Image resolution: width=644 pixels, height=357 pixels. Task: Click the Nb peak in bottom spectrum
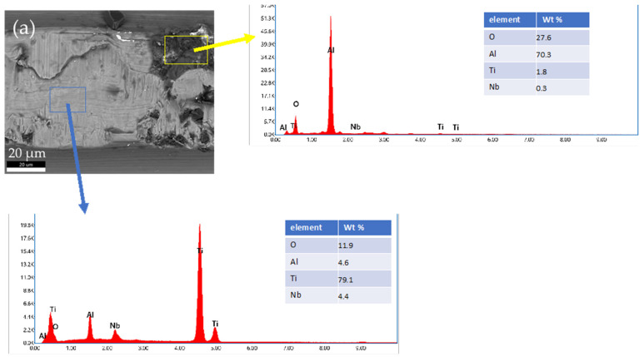coord(116,335)
